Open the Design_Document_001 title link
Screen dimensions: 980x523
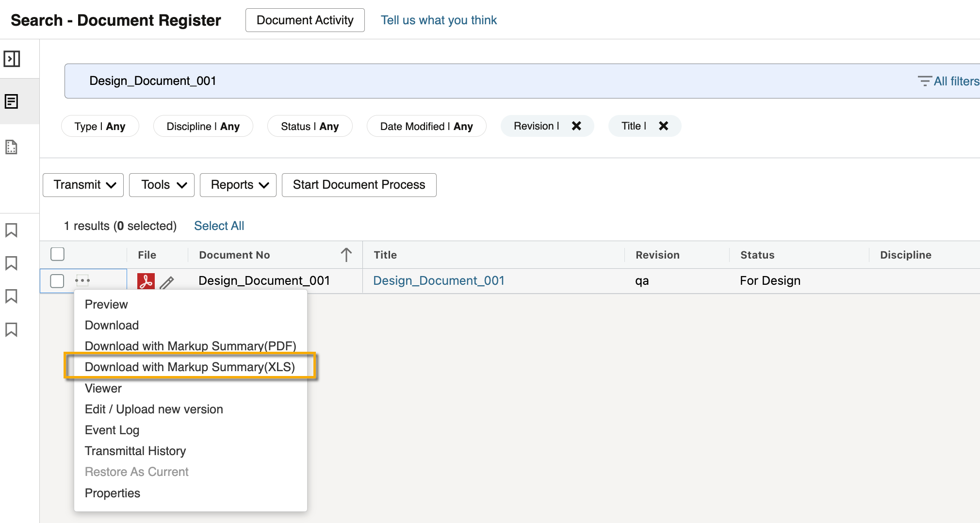pos(439,280)
